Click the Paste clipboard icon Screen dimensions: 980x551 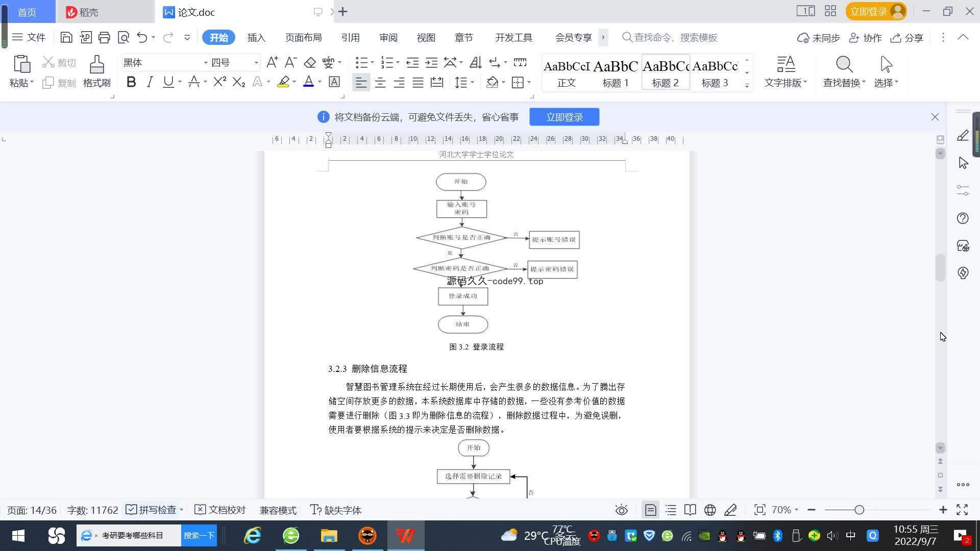[x=21, y=64]
